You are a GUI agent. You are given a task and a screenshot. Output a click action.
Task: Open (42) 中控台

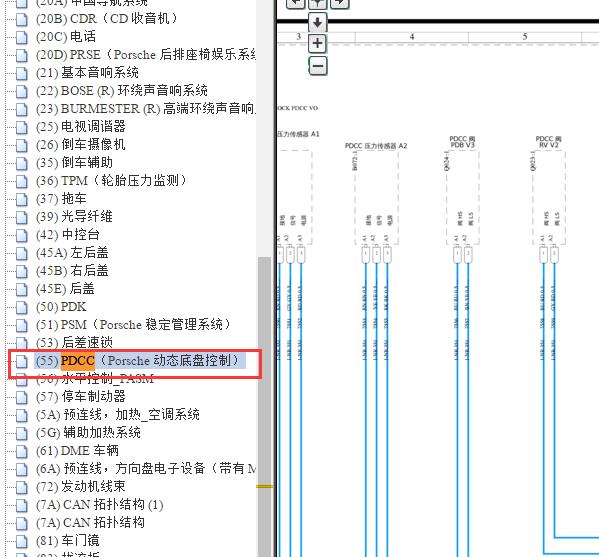68,234
